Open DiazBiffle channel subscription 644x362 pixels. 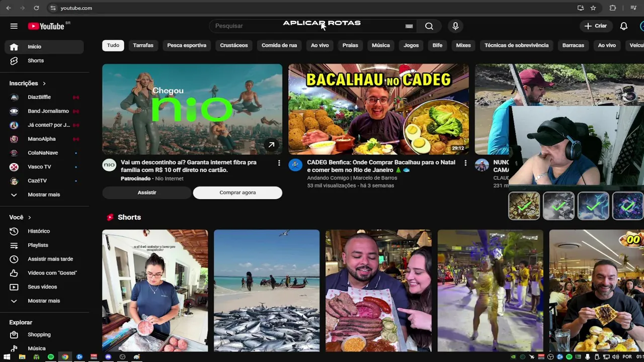click(44, 98)
